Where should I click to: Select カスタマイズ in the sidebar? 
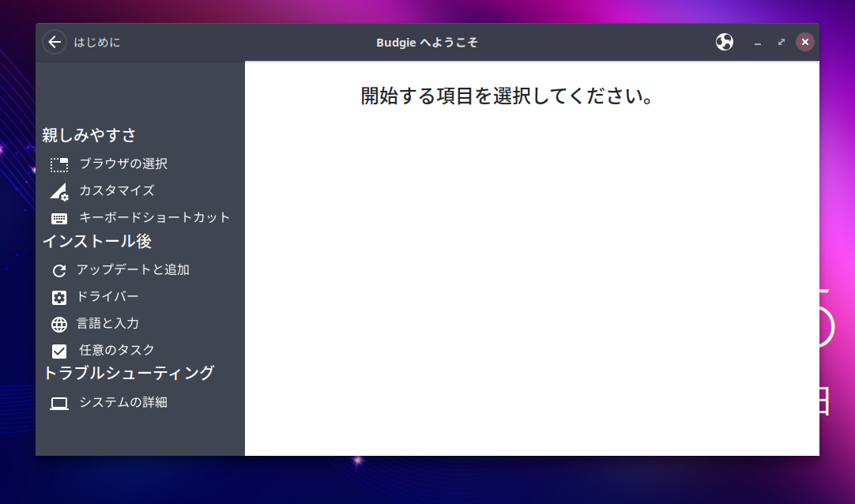(117, 190)
